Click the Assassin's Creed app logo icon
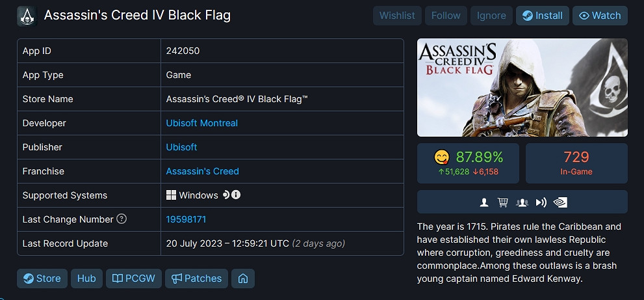The width and height of the screenshot is (644, 300). [x=27, y=16]
